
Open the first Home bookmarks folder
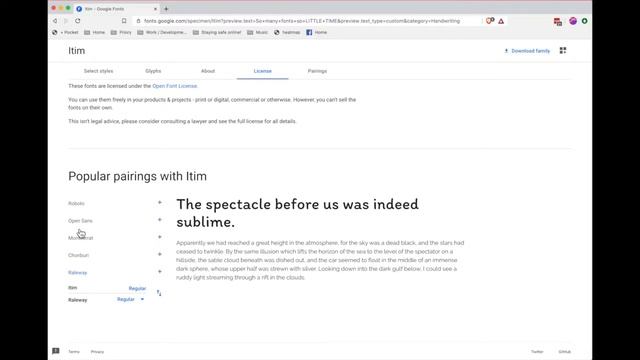pos(94,32)
